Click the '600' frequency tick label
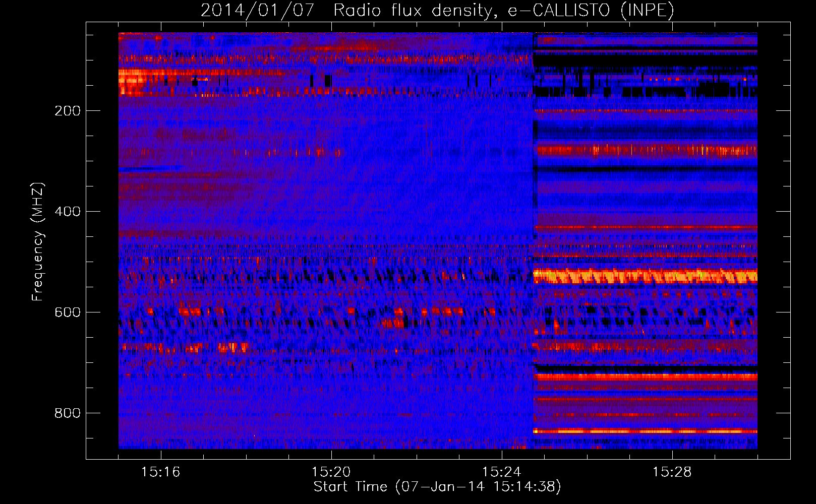This screenshot has height=504, width=816. [x=68, y=312]
